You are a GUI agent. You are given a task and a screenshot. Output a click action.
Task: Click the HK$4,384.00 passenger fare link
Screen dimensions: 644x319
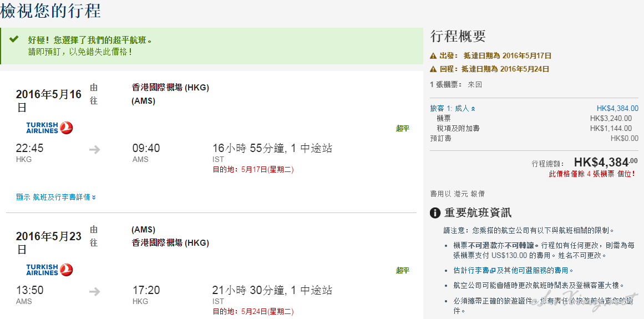(617, 108)
